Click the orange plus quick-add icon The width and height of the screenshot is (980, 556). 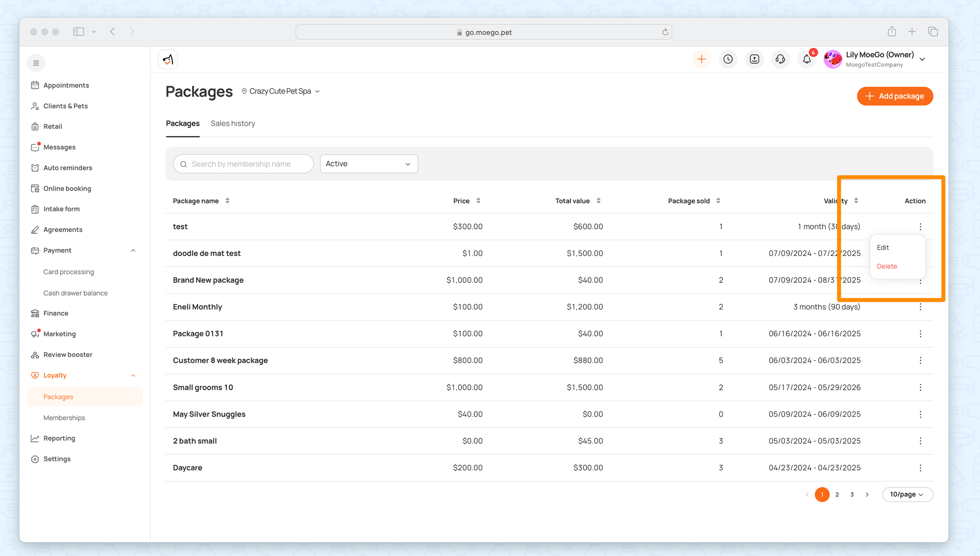[x=702, y=59]
